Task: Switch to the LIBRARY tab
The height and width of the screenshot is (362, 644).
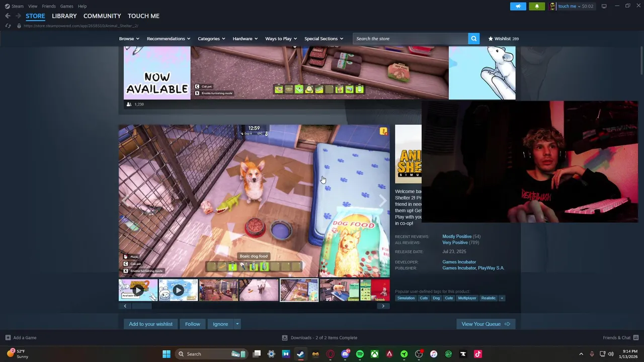Action: tap(64, 16)
